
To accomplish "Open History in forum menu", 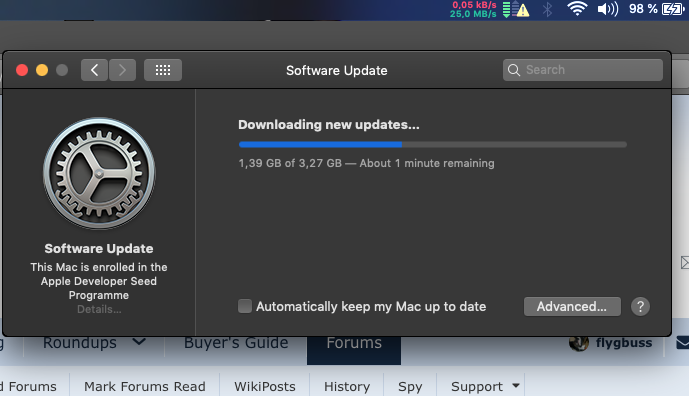I will click(347, 386).
